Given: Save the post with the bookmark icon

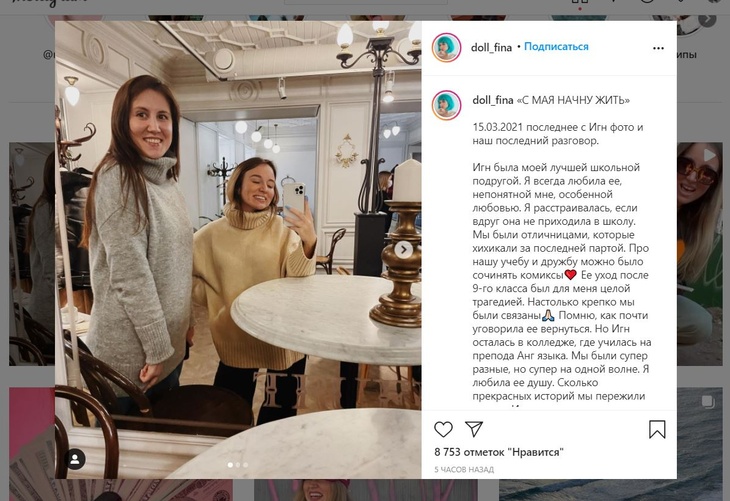Looking at the screenshot, I should click(657, 429).
